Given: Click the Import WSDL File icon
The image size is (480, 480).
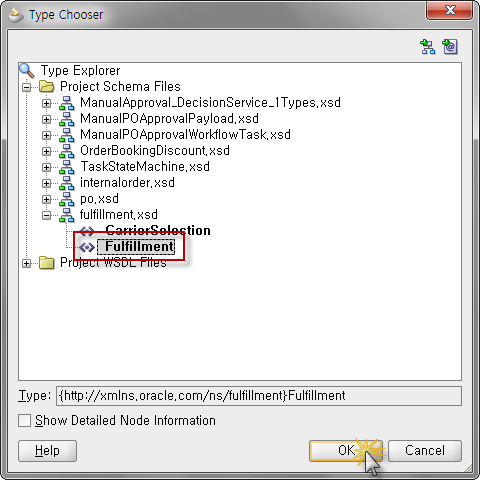Looking at the screenshot, I should click(x=450, y=47).
